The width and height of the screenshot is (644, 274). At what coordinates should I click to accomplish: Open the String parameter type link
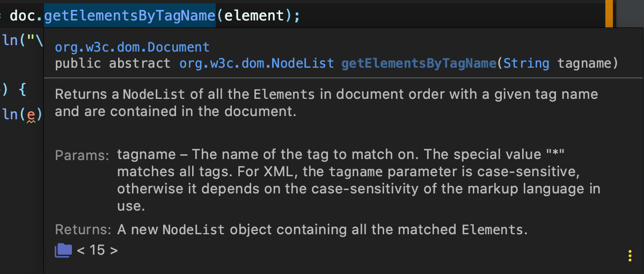(526, 63)
